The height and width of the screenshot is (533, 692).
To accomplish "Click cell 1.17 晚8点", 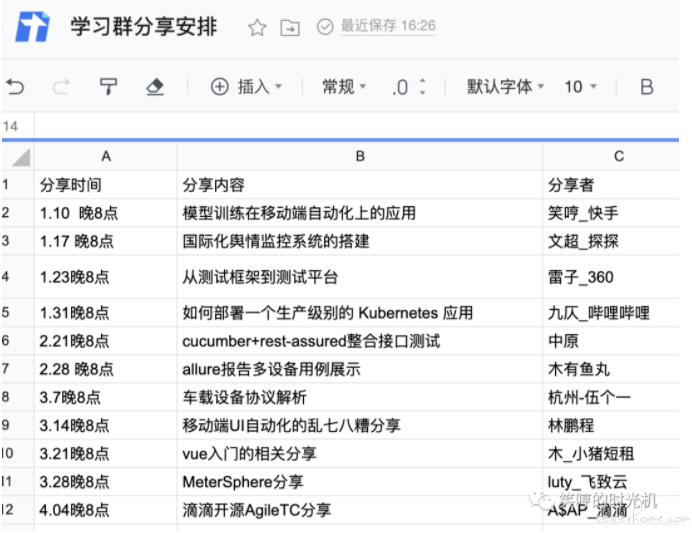I will tap(106, 241).
